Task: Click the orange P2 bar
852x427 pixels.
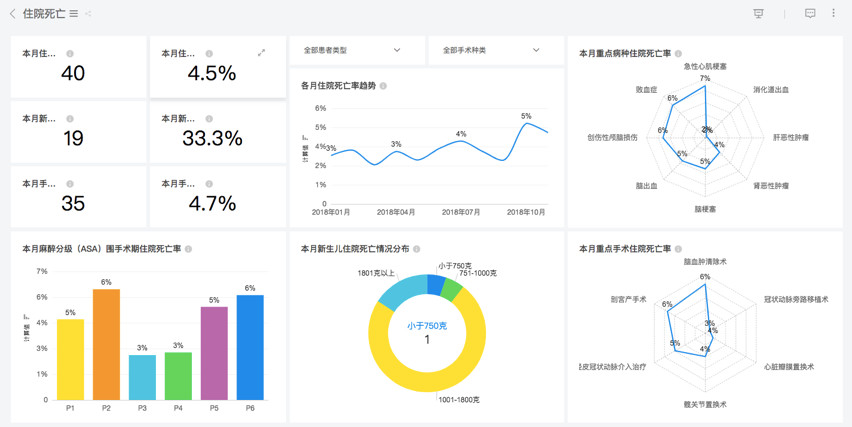Action: [x=106, y=344]
